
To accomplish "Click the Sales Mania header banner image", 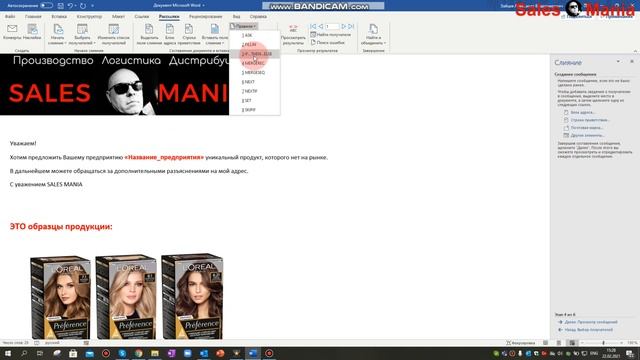I will pos(114,84).
